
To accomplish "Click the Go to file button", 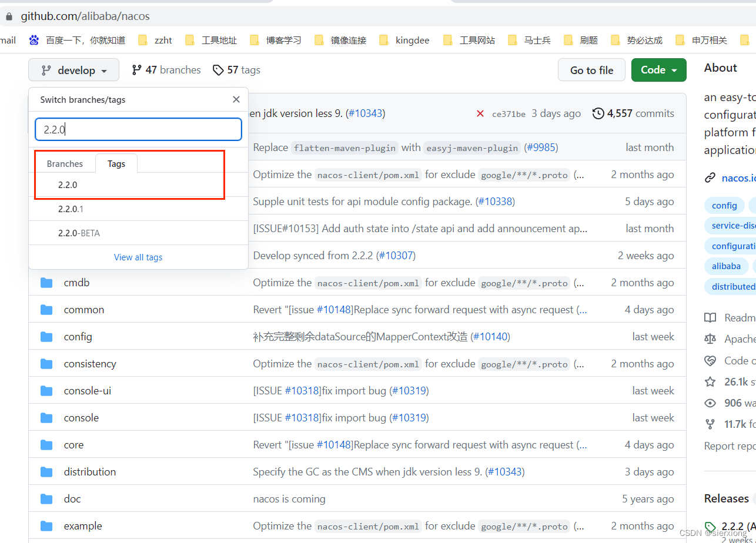I will coord(591,70).
